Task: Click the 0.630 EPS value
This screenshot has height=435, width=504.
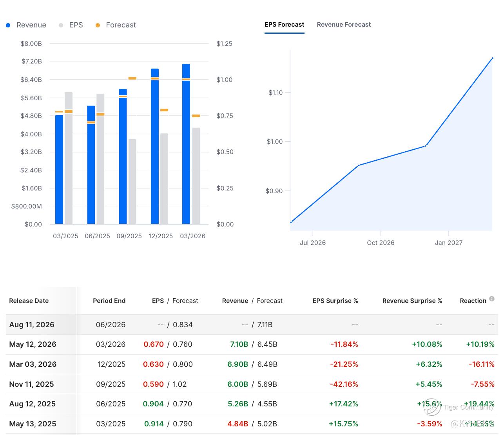Action: click(x=153, y=364)
